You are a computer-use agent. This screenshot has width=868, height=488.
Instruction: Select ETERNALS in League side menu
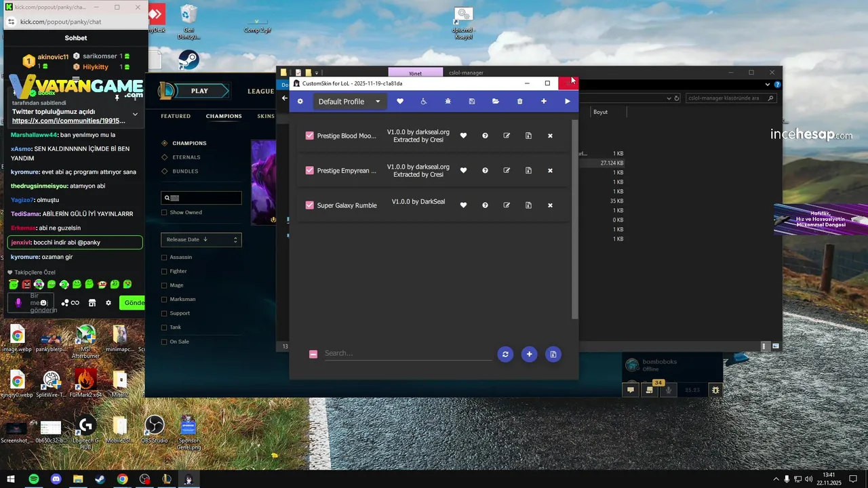(186, 157)
